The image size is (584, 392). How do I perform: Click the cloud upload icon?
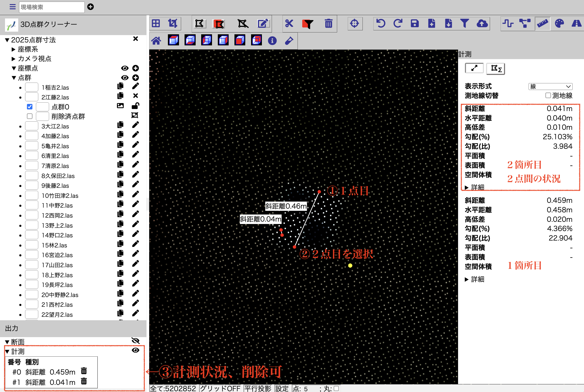coord(482,23)
